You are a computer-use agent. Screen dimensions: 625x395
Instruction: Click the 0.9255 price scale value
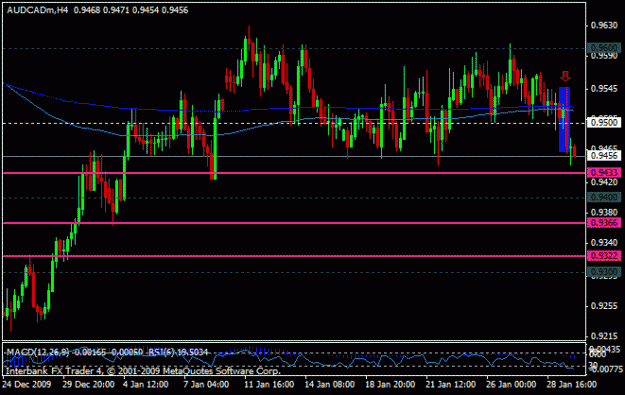tap(604, 306)
